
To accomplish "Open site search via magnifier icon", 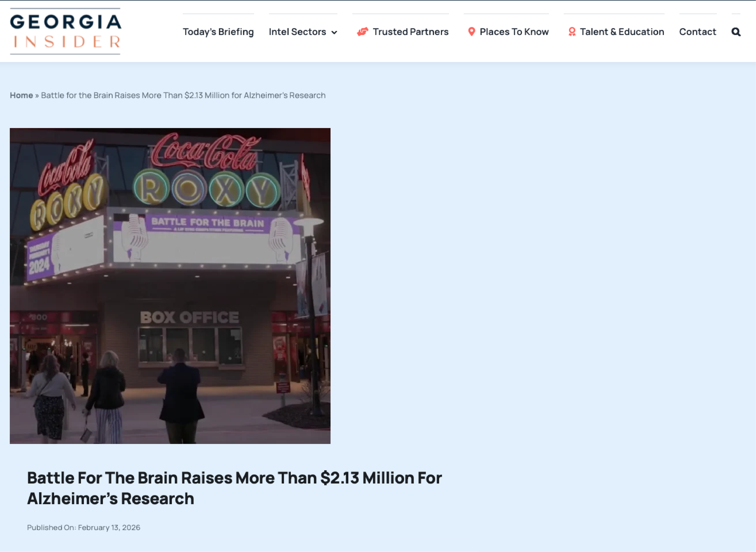I will pos(736,32).
